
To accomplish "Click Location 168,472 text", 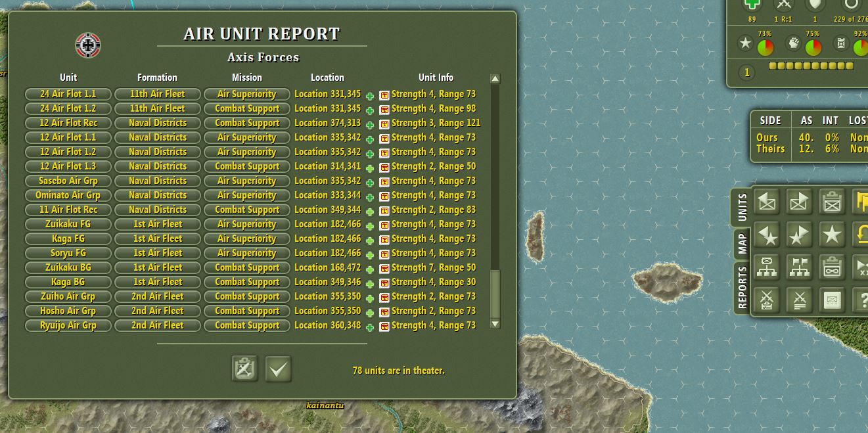I will [x=327, y=267].
